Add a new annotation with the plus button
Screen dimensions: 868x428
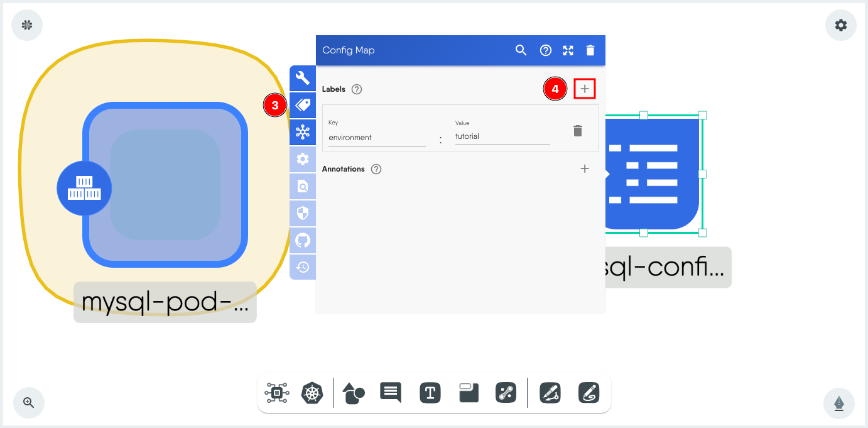click(x=585, y=168)
